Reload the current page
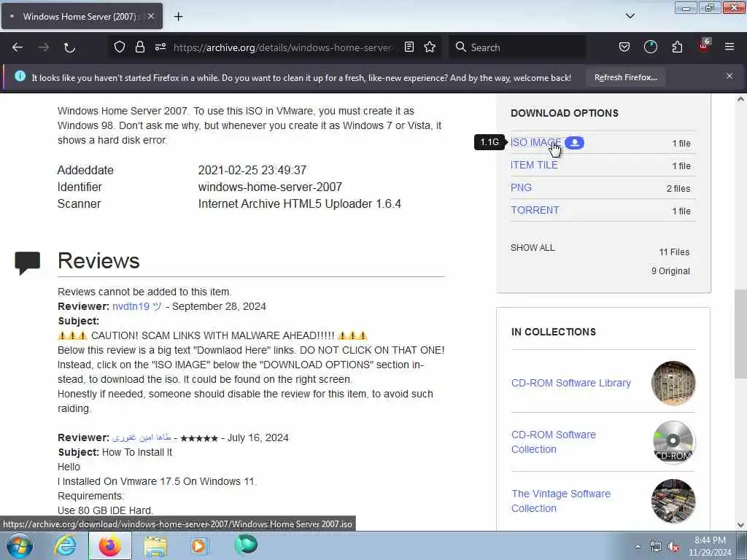 pos(69,47)
